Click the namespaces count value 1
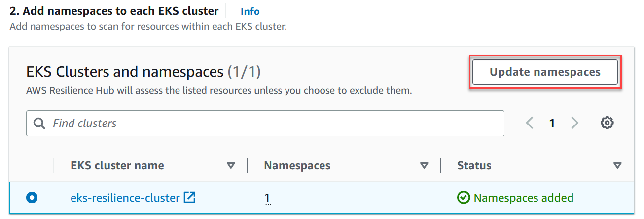The height and width of the screenshot is (219, 644). click(x=267, y=198)
